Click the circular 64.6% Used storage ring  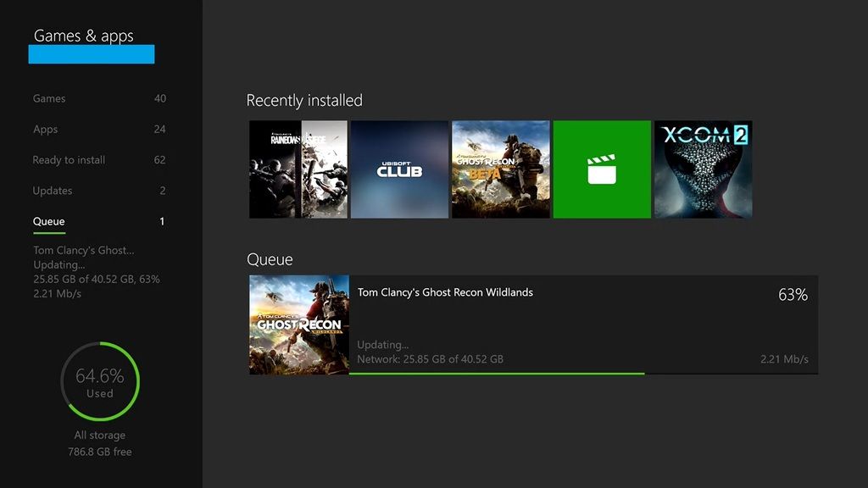pos(100,381)
